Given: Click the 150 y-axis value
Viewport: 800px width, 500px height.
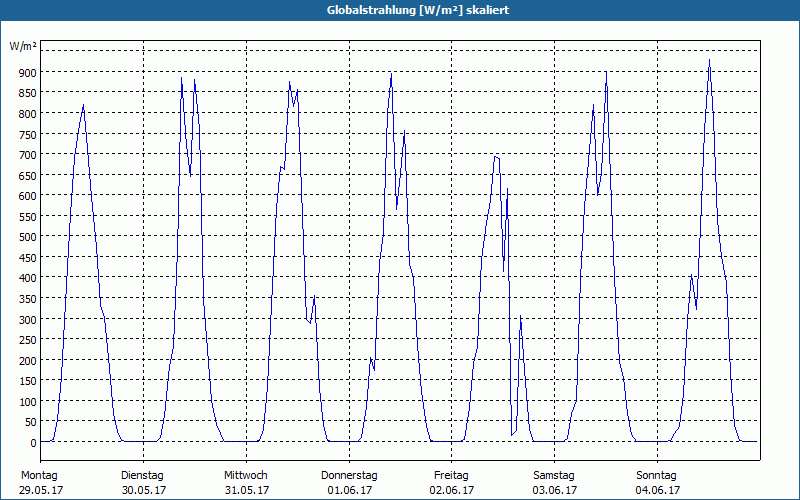Looking at the screenshot, I should 27,382.
